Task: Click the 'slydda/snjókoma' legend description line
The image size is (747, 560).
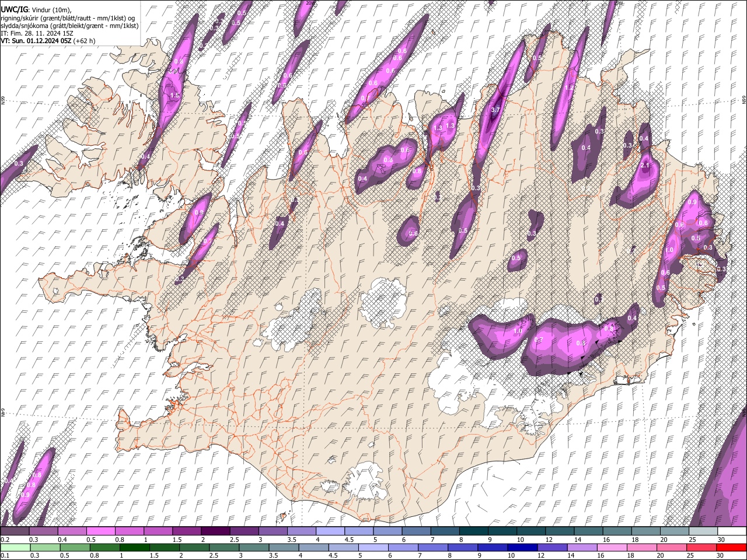Action: [x=69, y=26]
